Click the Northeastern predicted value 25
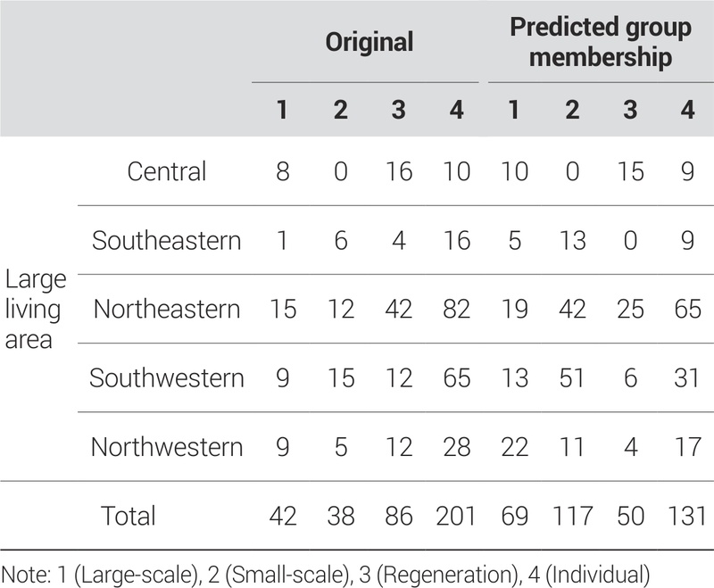 tap(630, 309)
